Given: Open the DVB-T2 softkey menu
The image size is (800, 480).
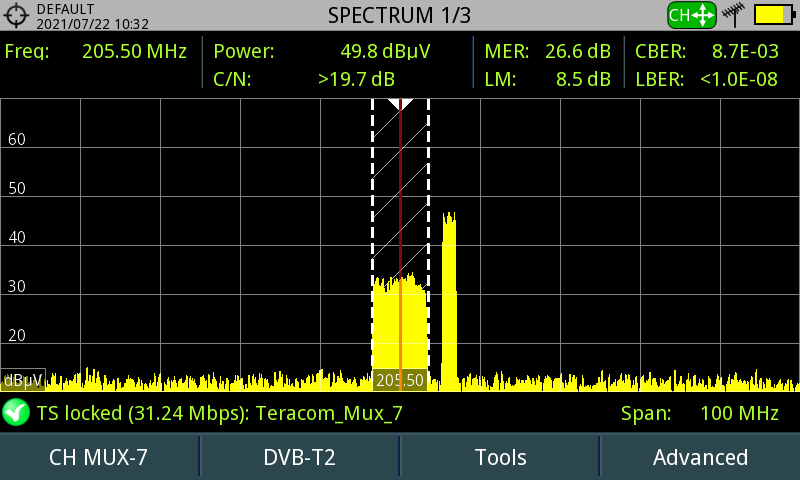Looking at the screenshot, I should [299, 457].
